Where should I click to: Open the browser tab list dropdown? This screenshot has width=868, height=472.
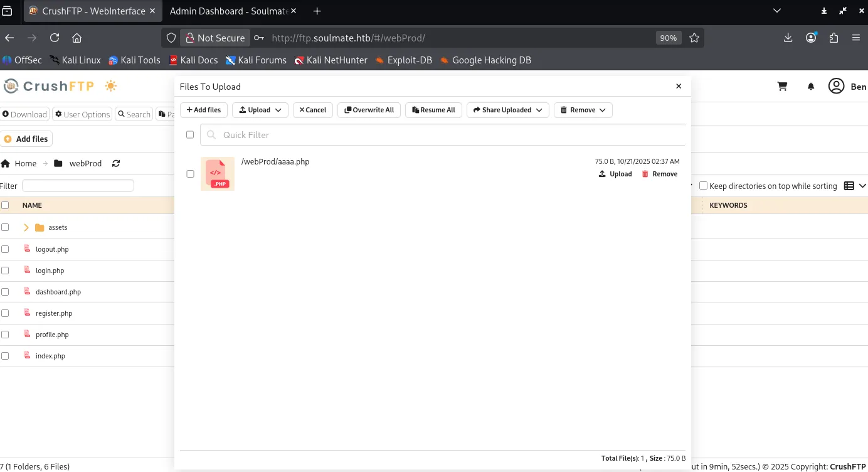[x=777, y=11]
